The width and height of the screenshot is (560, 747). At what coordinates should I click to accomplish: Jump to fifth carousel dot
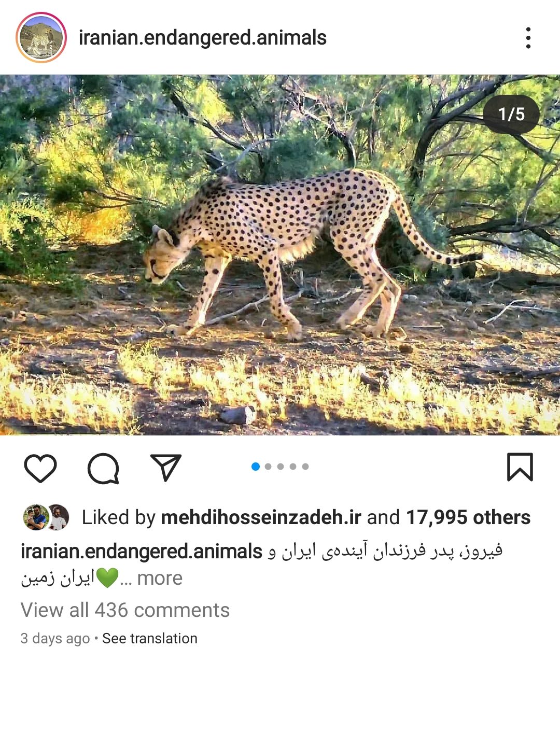click(x=305, y=467)
